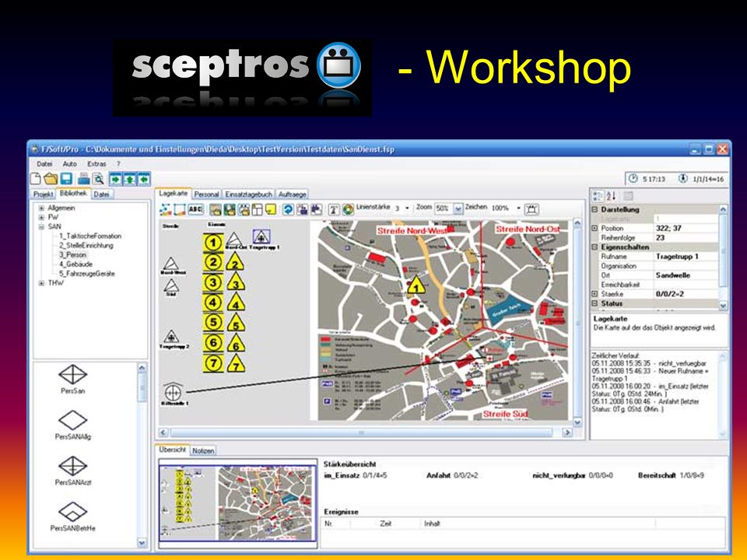This screenshot has height=560, width=747.
Task: Click the icon right of Zeichen percentage
Action: pyautogui.click(x=531, y=209)
